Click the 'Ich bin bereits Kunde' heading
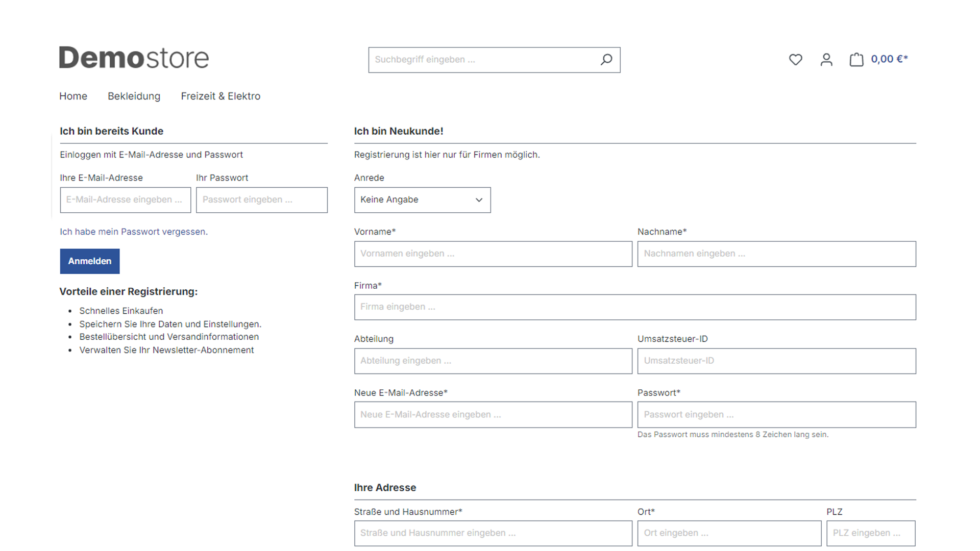Screen dimensions: 980x551 (x=111, y=131)
